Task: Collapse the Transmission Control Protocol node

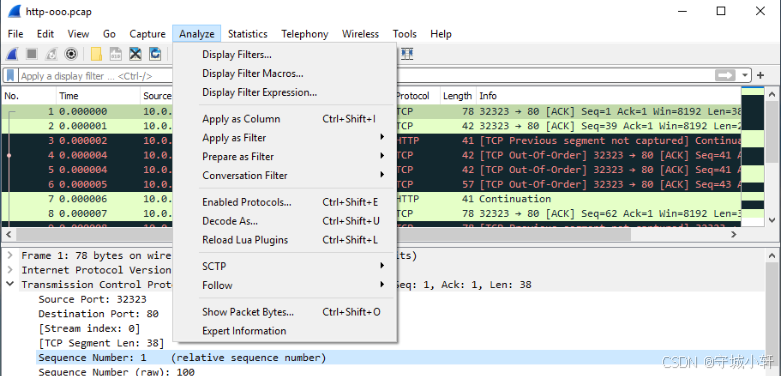Action: pyautogui.click(x=9, y=285)
